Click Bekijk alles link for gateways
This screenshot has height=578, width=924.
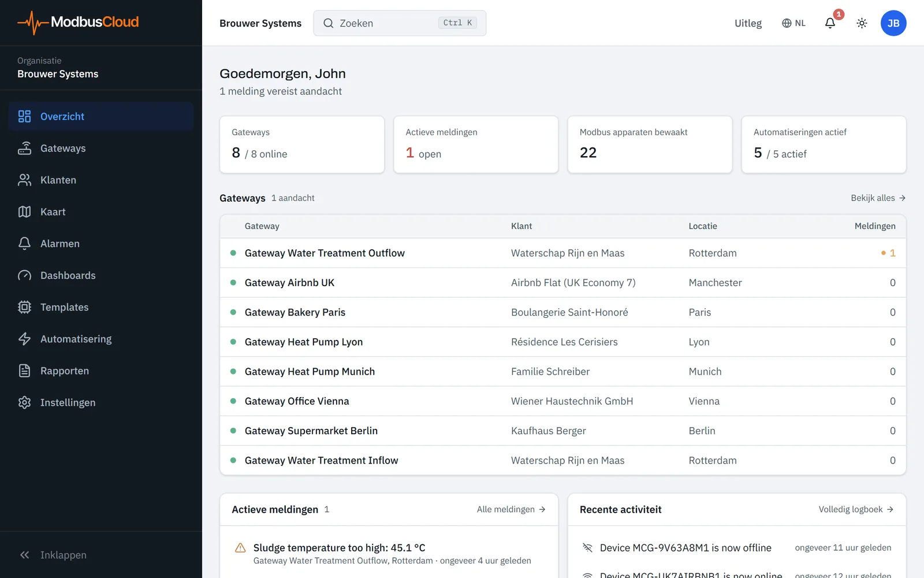(x=878, y=198)
